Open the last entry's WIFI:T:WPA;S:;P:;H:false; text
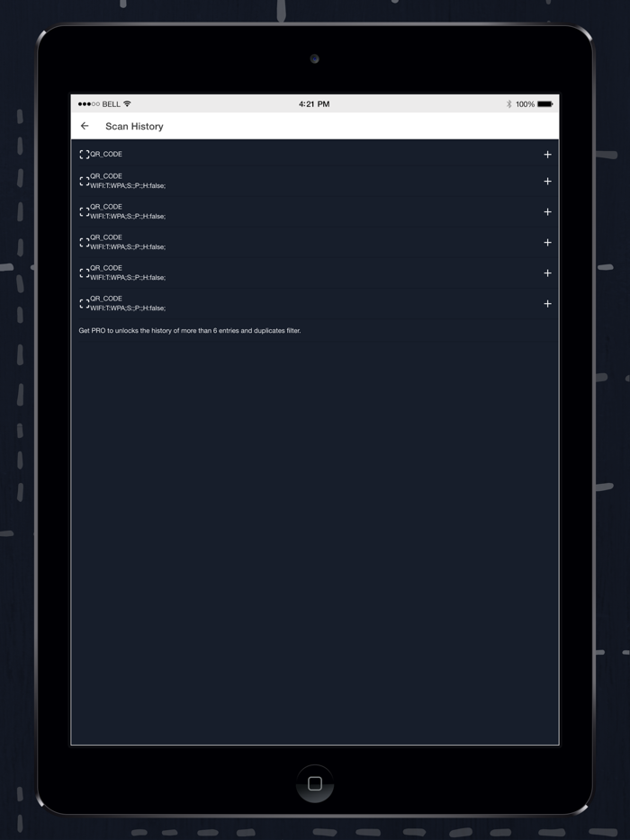 (x=128, y=308)
